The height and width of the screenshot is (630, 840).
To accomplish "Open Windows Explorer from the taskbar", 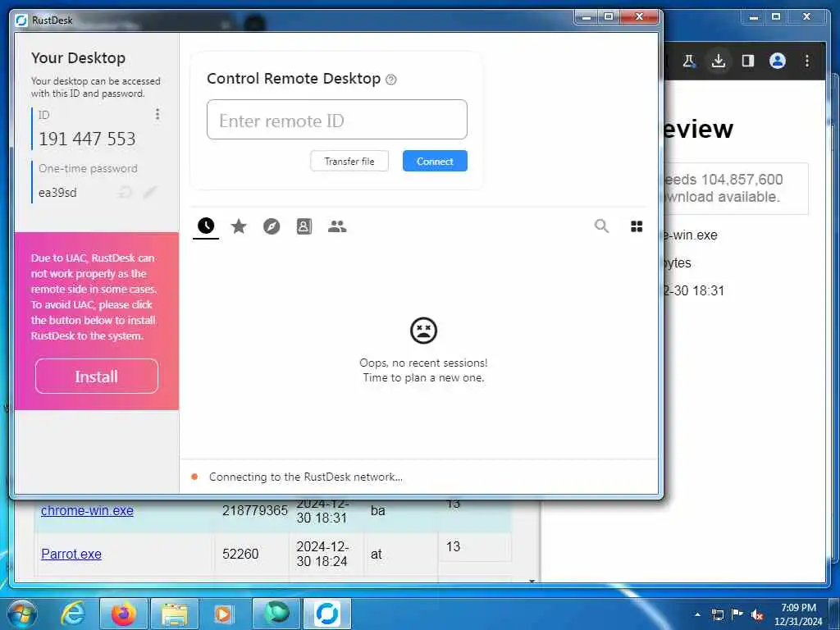I will click(175, 614).
